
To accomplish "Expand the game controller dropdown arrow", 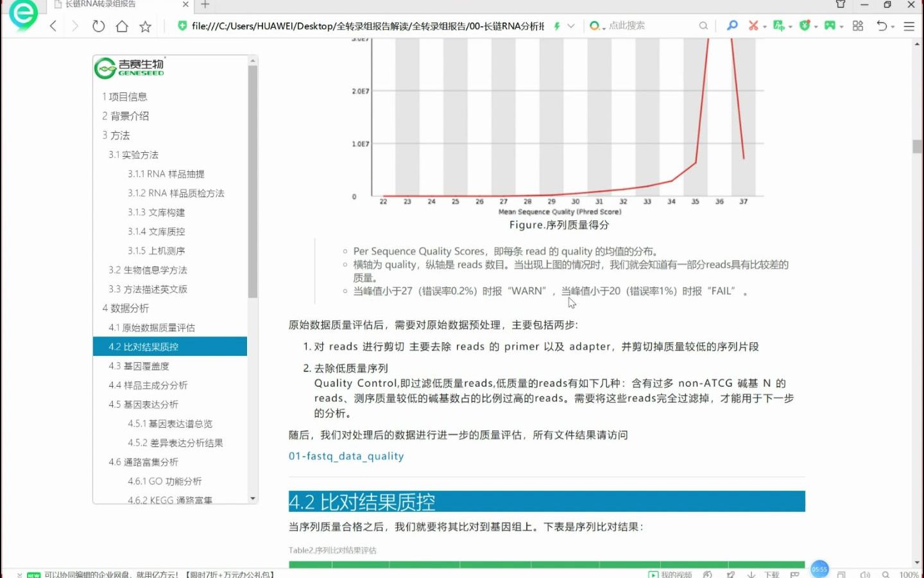I will tap(842, 27).
